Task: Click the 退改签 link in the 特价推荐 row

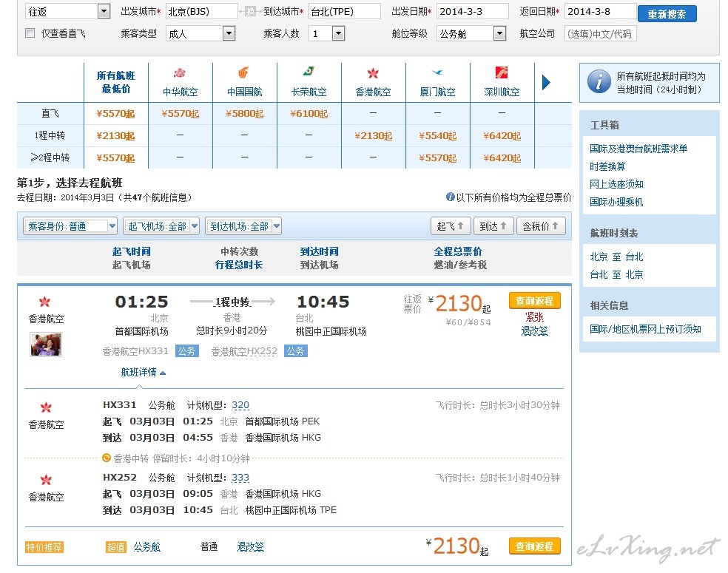Action: pyautogui.click(x=250, y=547)
